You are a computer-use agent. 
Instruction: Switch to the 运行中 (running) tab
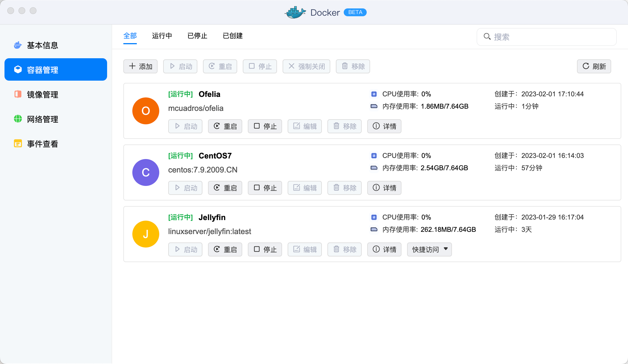(162, 36)
